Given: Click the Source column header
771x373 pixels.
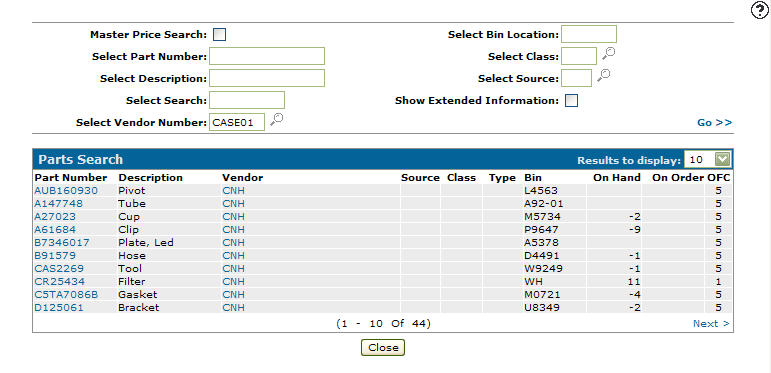Looking at the screenshot, I should (x=420, y=177).
